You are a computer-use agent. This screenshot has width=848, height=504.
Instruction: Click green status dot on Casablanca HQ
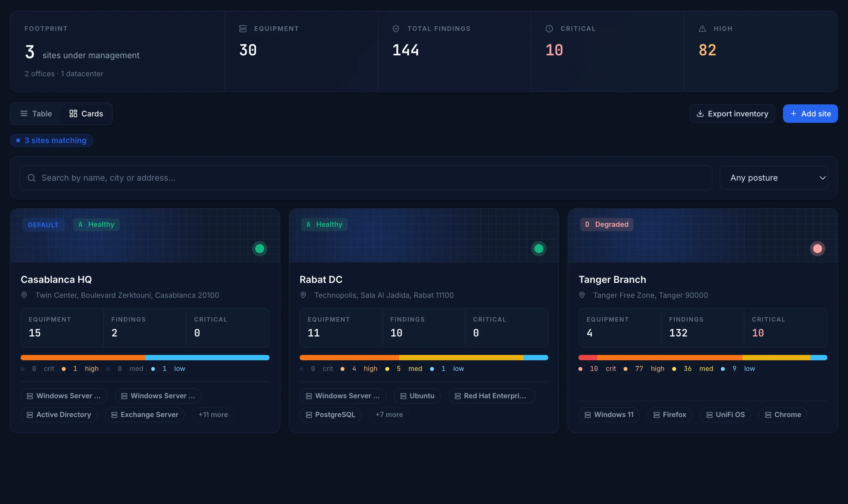pos(260,248)
